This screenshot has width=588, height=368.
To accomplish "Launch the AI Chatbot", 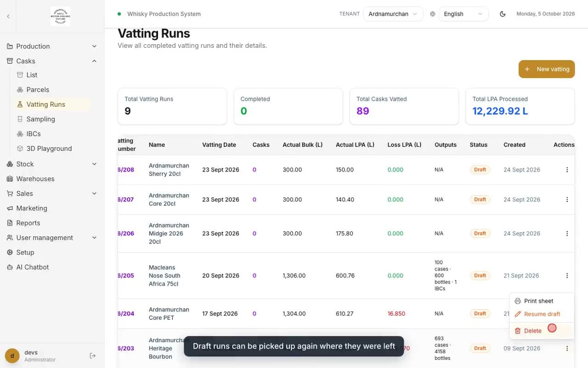I will click(x=52, y=267).
